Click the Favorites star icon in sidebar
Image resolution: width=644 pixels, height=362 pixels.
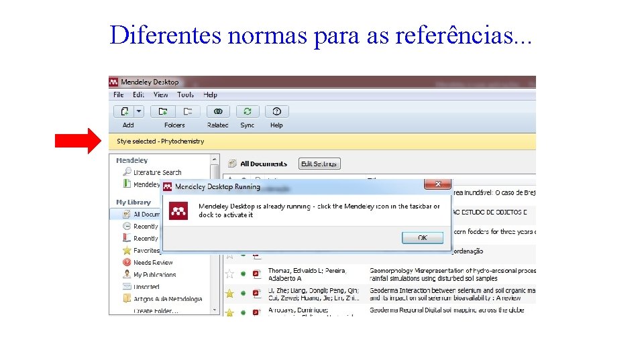coord(127,250)
